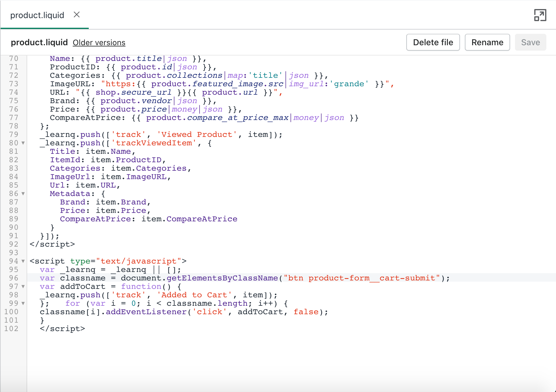Viewport: 556px width, 392px height.
Task: Click getElementsByClassName on line 96
Action: point(222,278)
